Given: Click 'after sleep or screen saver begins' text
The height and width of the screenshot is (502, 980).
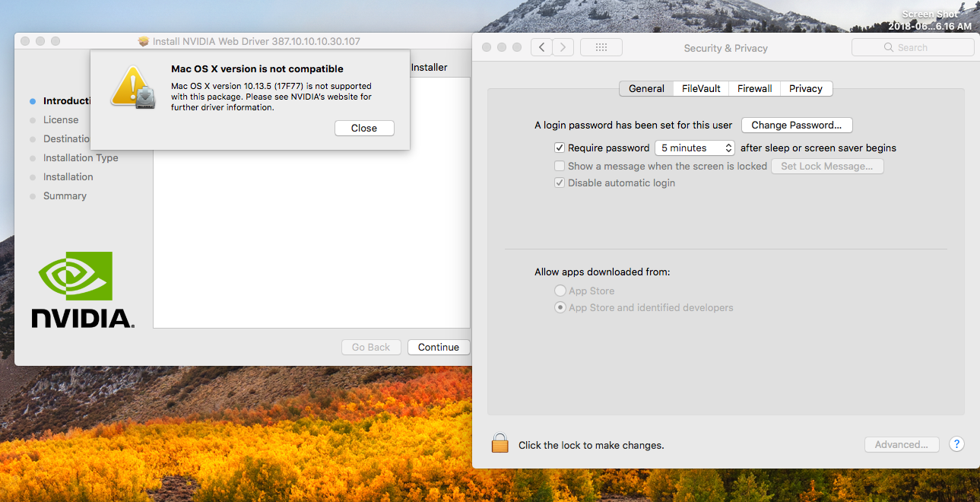Looking at the screenshot, I should (x=818, y=148).
